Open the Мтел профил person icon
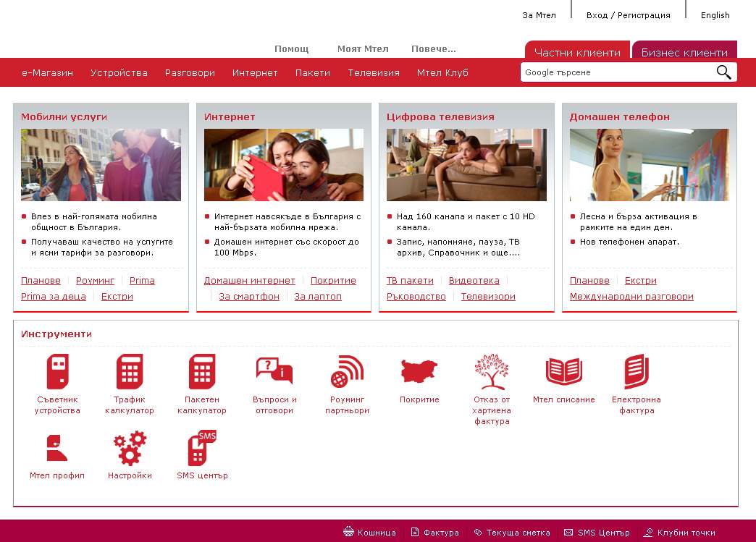 pos(57,448)
